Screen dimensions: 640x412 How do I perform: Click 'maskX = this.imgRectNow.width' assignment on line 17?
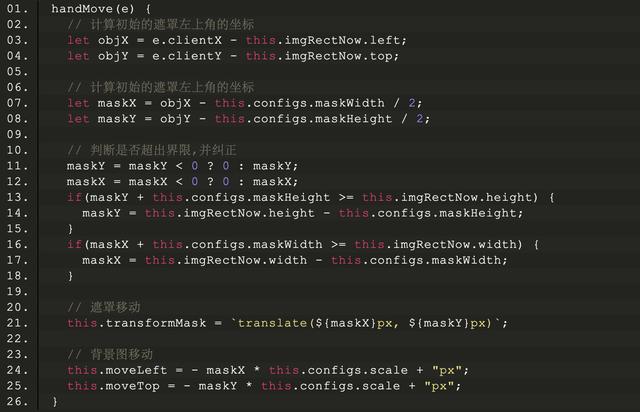tap(295, 260)
